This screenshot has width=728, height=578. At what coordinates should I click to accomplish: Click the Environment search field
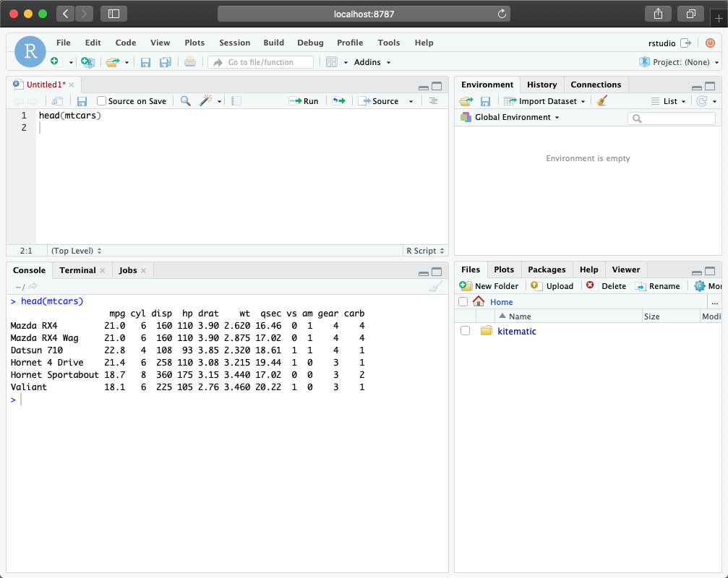(x=672, y=118)
